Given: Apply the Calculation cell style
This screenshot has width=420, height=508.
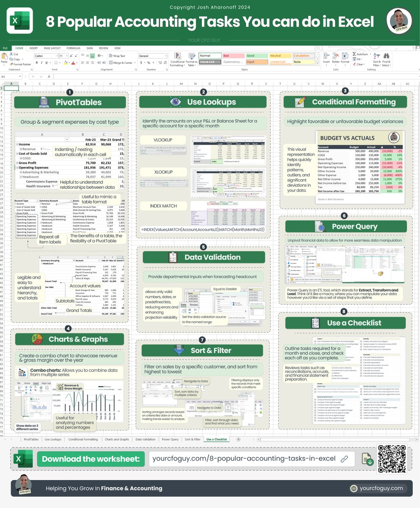Looking at the screenshot, I should click(304, 56).
